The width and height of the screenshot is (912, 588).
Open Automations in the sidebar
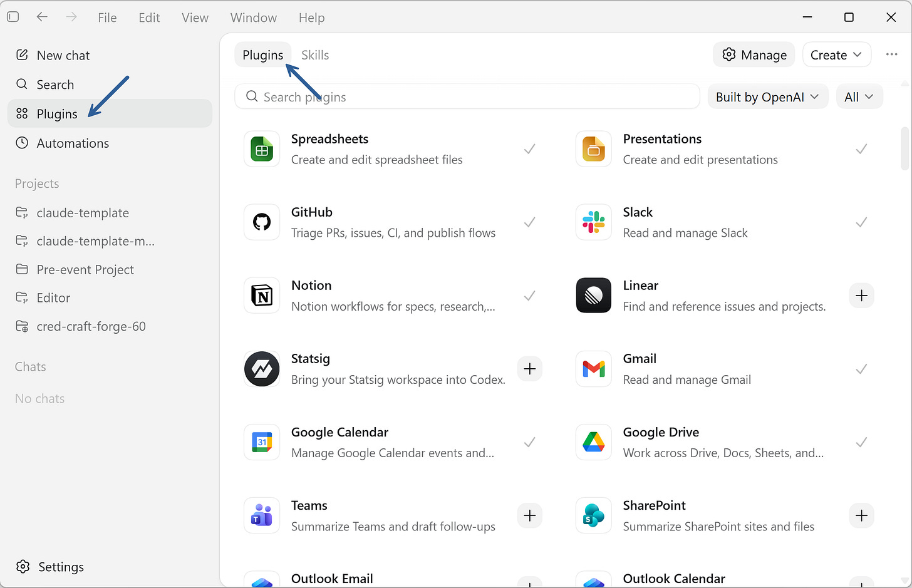tap(110, 143)
